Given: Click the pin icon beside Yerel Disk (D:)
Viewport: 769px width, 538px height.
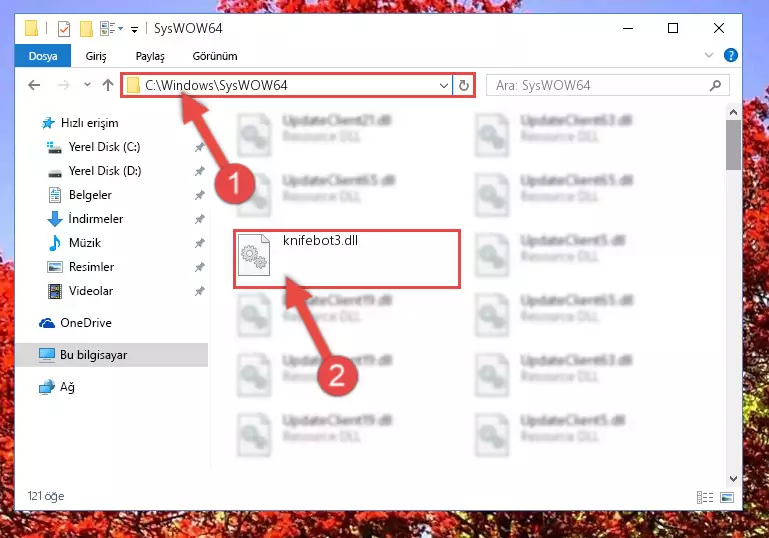Looking at the screenshot, I should coord(199,171).
